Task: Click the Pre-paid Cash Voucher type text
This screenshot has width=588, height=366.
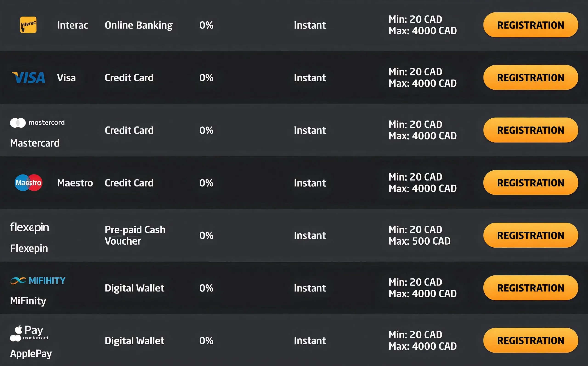Action: 135,235
